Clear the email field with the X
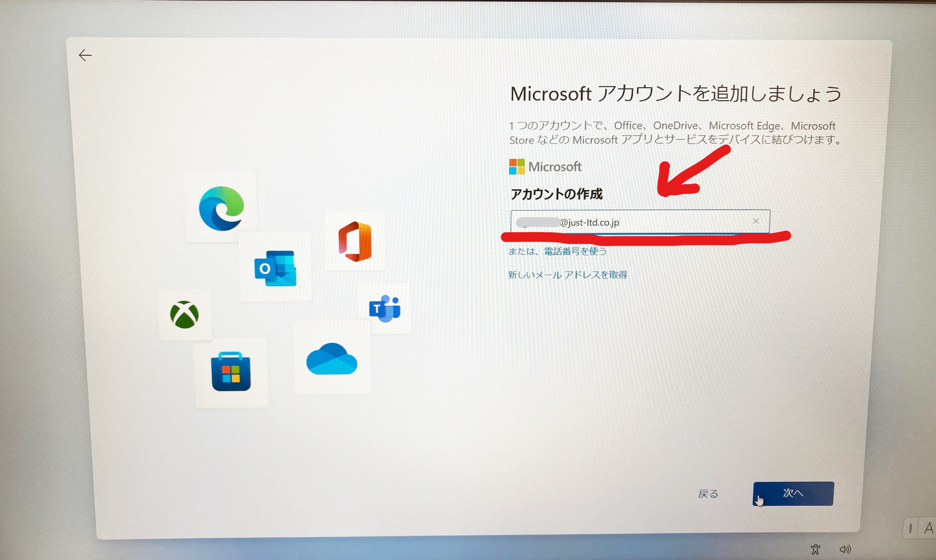 [756, 221]
